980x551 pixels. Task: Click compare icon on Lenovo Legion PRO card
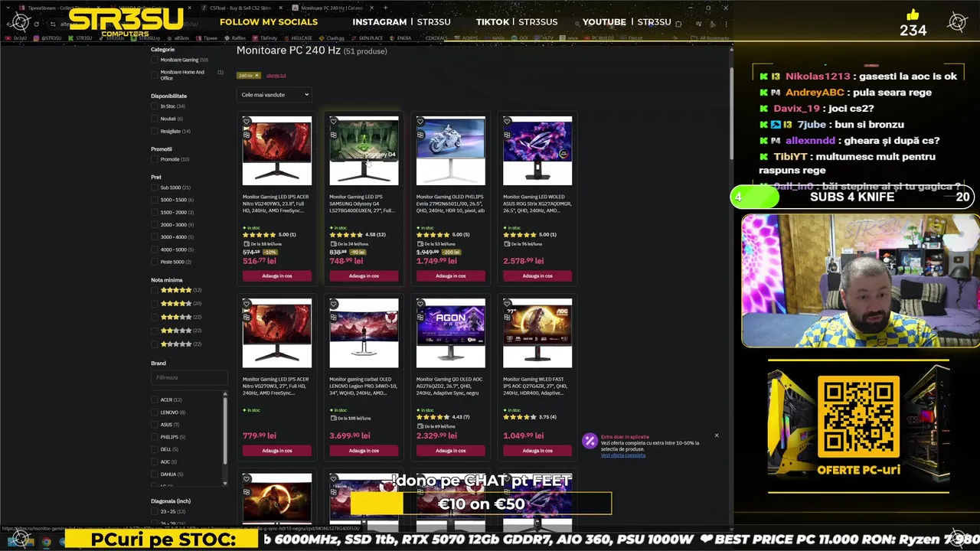pyautogui.click(x=333, y=316)
